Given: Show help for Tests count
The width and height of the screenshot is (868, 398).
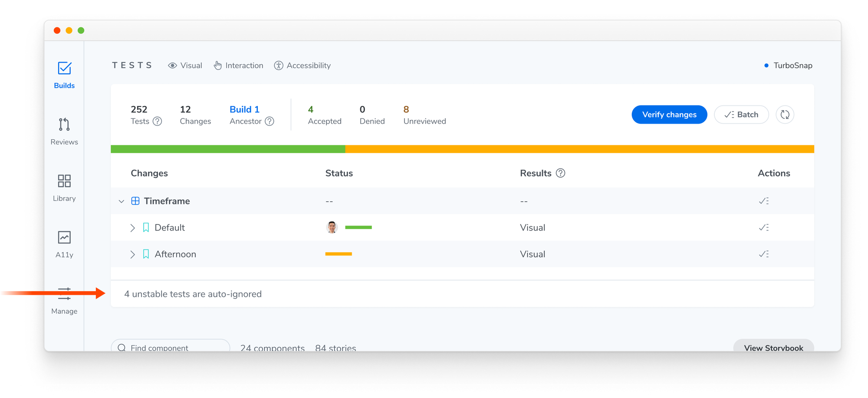Looking at the screenshot, I should point(158,122).
